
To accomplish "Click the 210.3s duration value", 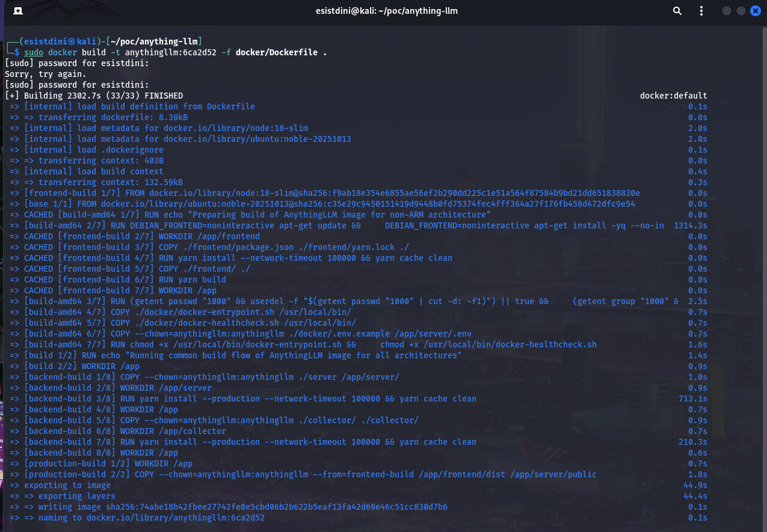I will (x=693, y=442).
